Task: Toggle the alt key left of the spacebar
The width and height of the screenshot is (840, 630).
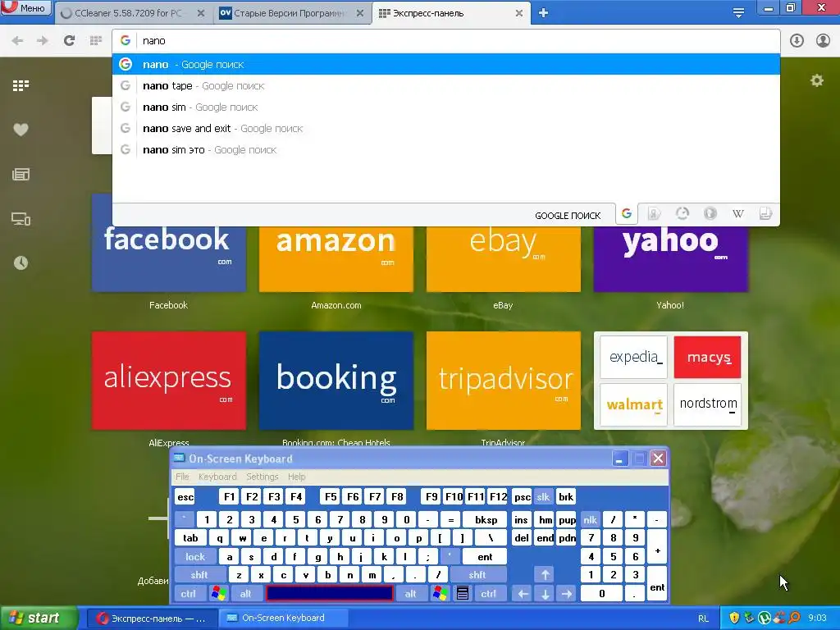Action: coord(246,594)
